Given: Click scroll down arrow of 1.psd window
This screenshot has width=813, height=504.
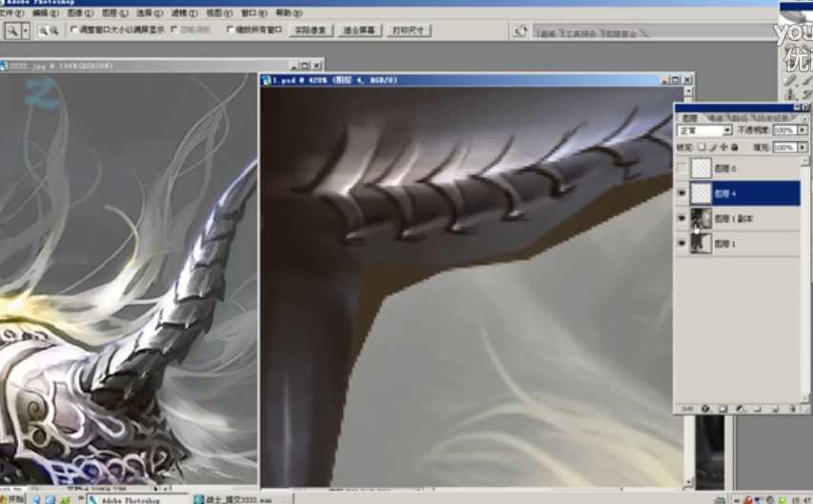Looking at the screenshot, I should pyautogui.click(x=688, y=482).
